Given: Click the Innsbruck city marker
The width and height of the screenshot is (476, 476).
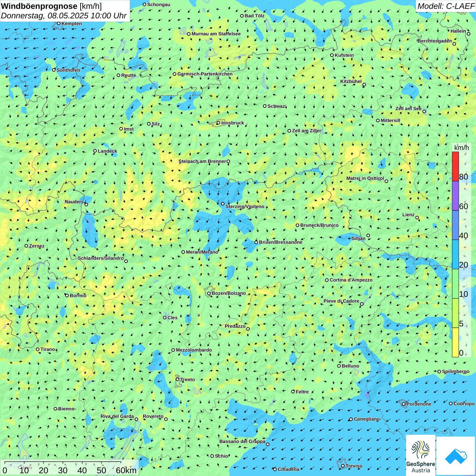Looking at the screenshot, I should pyautogui.click(x=218, y=123).
